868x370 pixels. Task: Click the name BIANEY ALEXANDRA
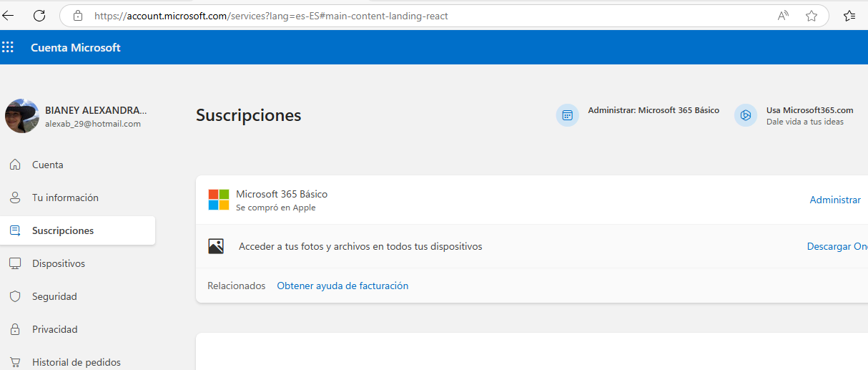[96, 110]
